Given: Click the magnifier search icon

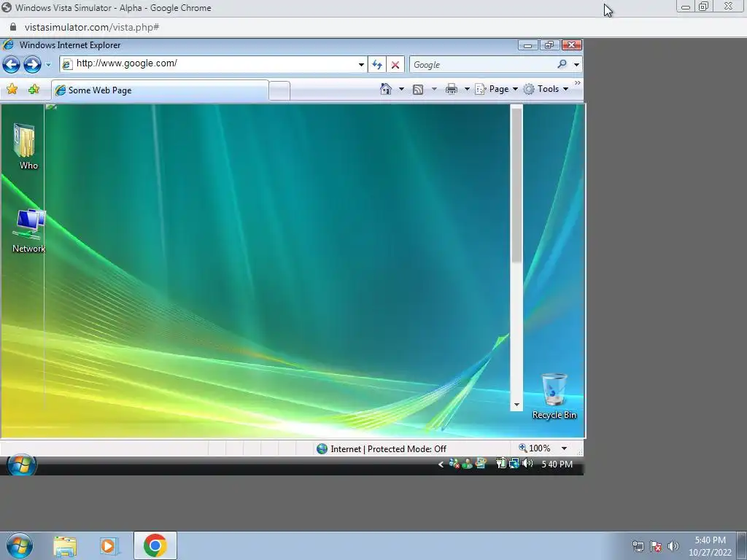Looking at the screenshot, I should pyautogui.click(x=562, y=64).
